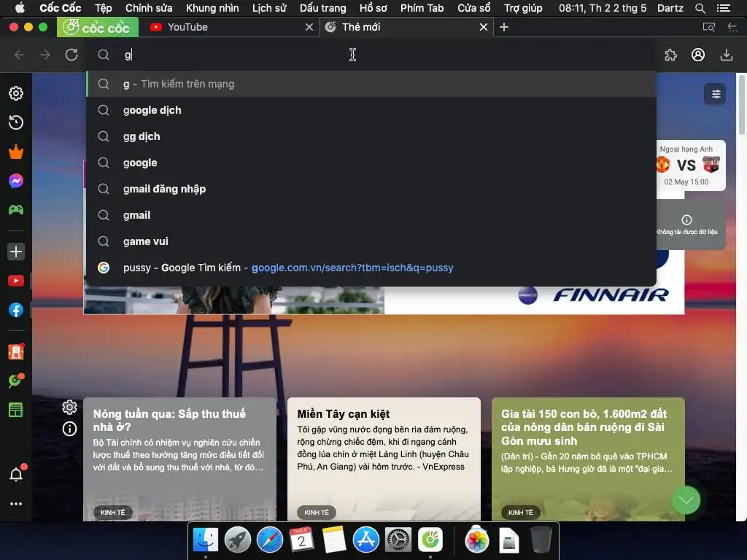The height and width of the screenshot is (560, 747).
Task: Open Safari from the Dock
Action: click(x=270, y=540)
